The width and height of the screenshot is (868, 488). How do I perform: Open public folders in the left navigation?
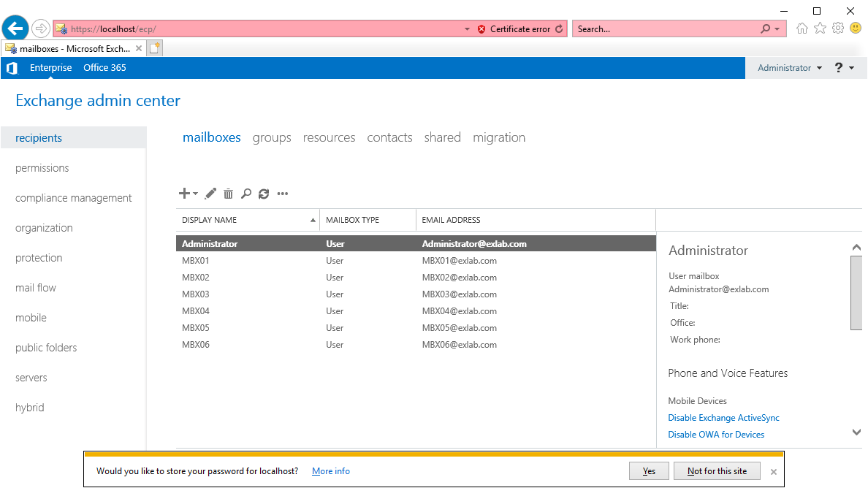point(46,348)
